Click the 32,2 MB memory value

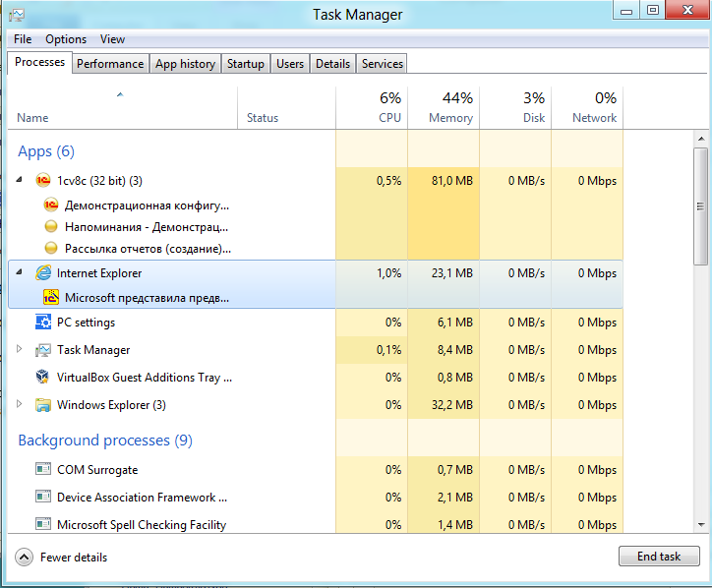[451, 404]
